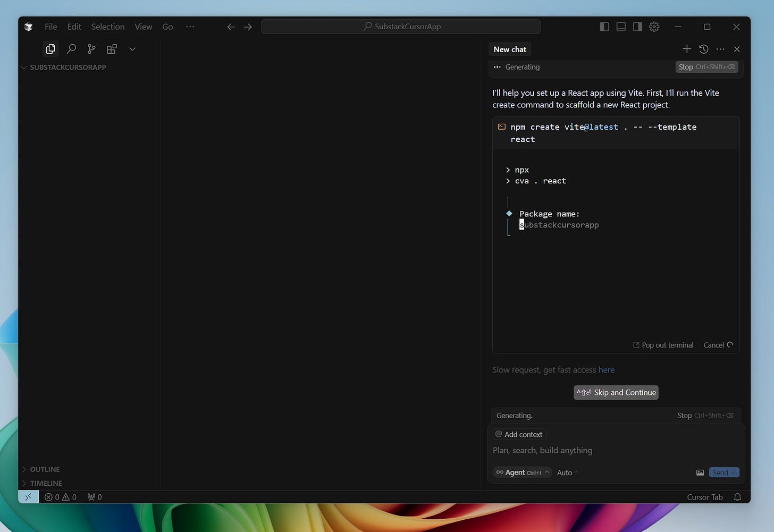Click the SubstackCursorApp command search box
Image resolution: width=774 pixels, height=532 pixels.
[x=401, y=27]
